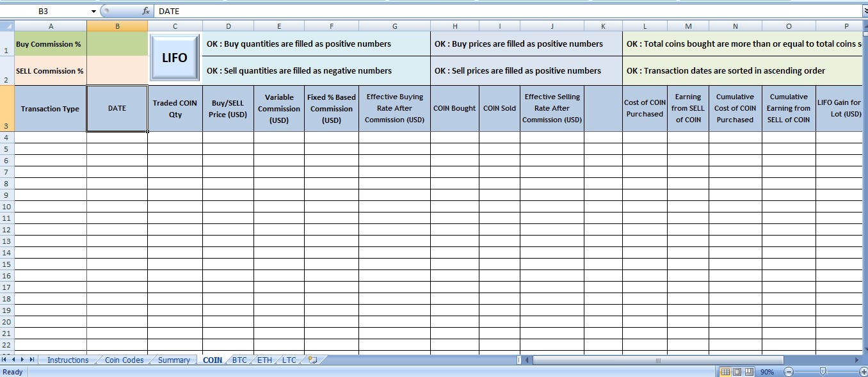Click the Select All corner button
This screenshot has height=377, width=868.
tap(7, 26)
